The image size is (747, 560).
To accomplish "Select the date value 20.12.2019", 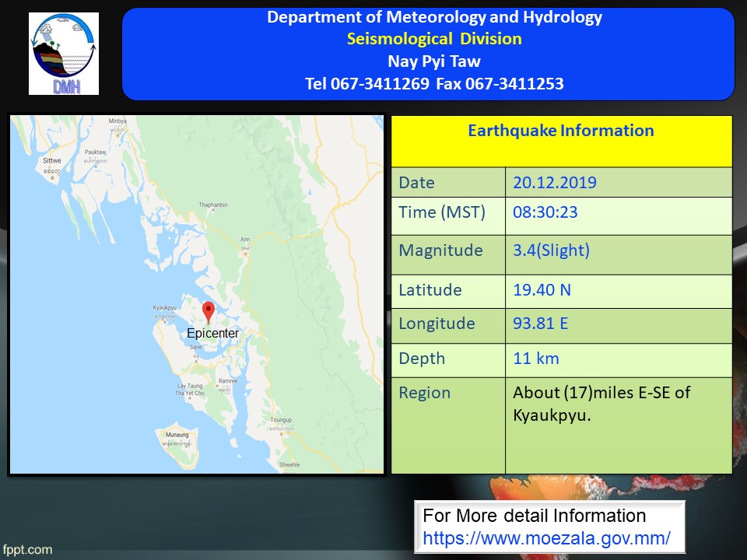I will pyautogui.click(x=555, y=183).
